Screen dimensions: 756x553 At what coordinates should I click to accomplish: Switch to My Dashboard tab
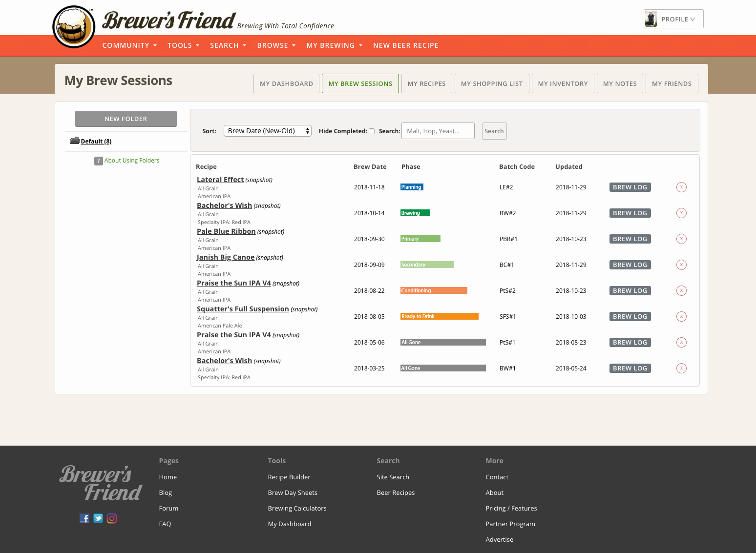click(286, 83)
